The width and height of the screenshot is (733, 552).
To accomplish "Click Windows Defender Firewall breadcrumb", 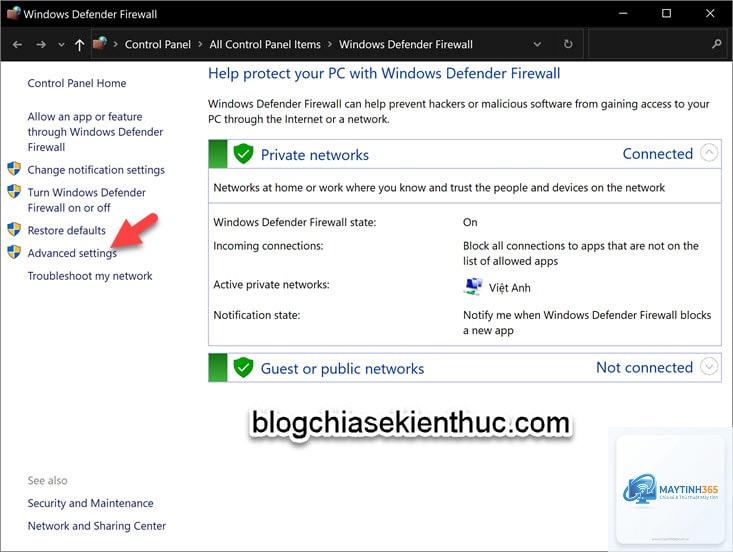I will (x=406, y=44).
